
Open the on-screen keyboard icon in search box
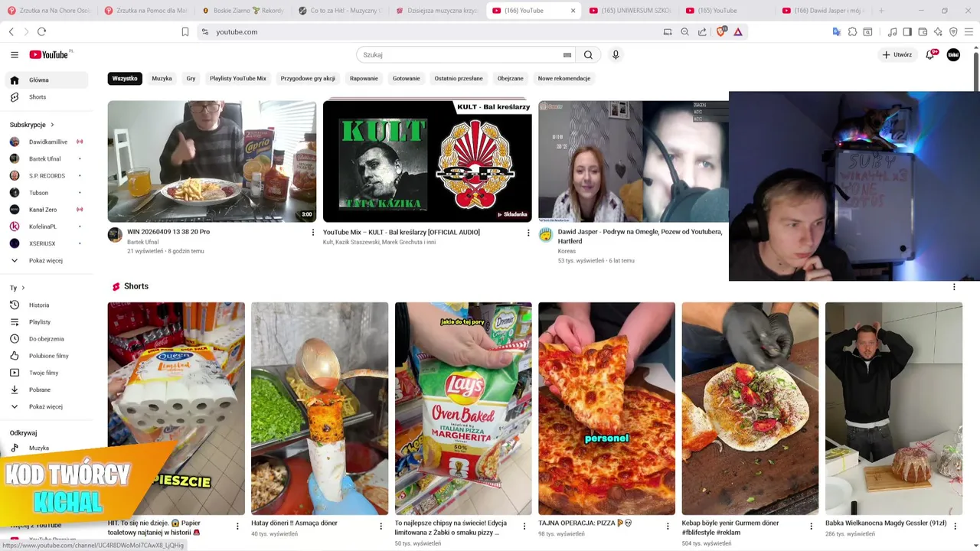coord(567,55)
